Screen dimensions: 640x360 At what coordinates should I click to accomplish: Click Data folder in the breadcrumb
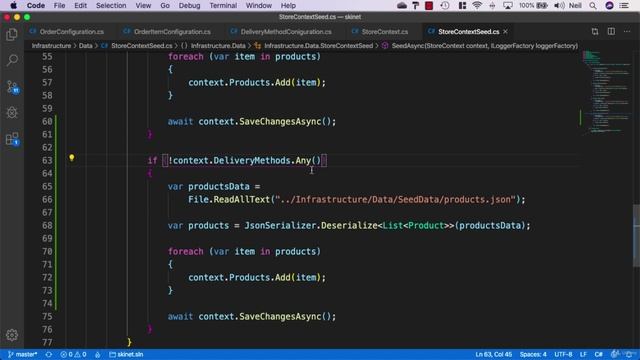(85, 46)
